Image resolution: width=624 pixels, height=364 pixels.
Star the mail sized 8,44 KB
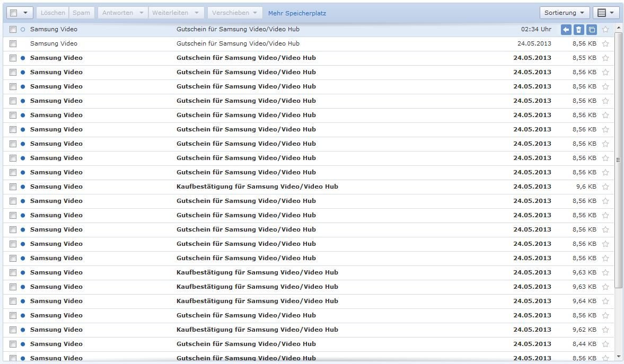click(x=605, y=344)
